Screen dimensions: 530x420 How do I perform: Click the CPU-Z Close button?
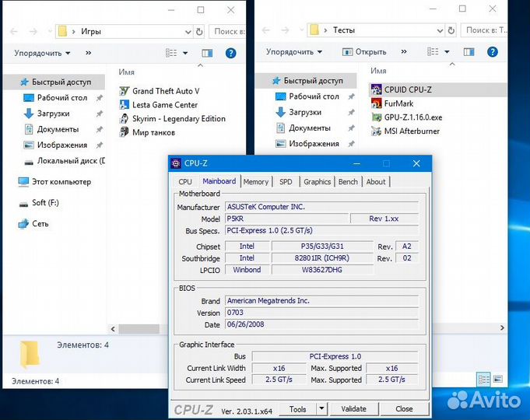404,409
